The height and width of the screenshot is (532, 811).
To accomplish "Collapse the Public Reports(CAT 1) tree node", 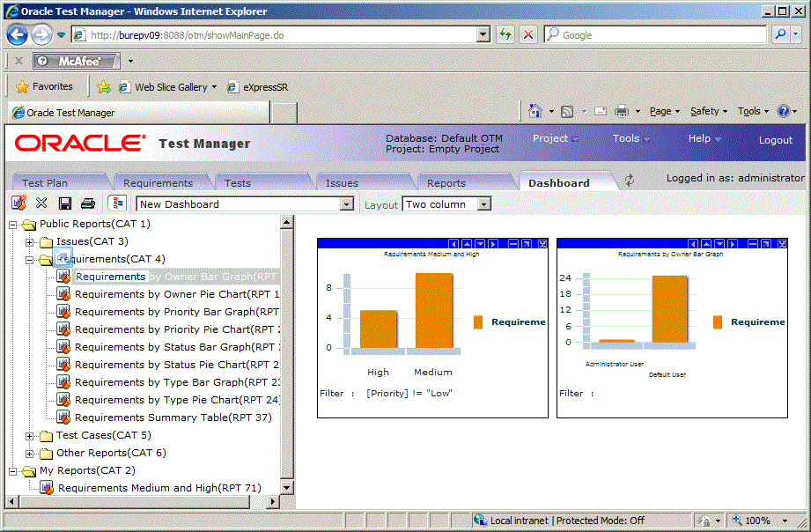I will tap(13, 225).
